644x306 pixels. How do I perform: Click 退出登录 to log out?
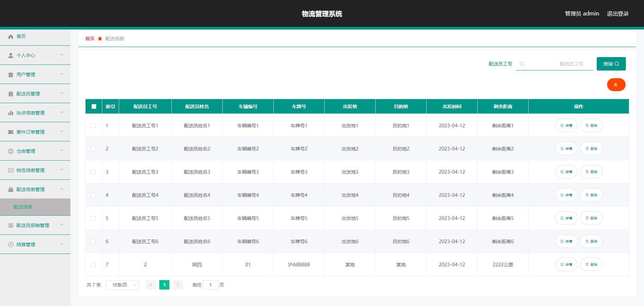tap(618, 14)
